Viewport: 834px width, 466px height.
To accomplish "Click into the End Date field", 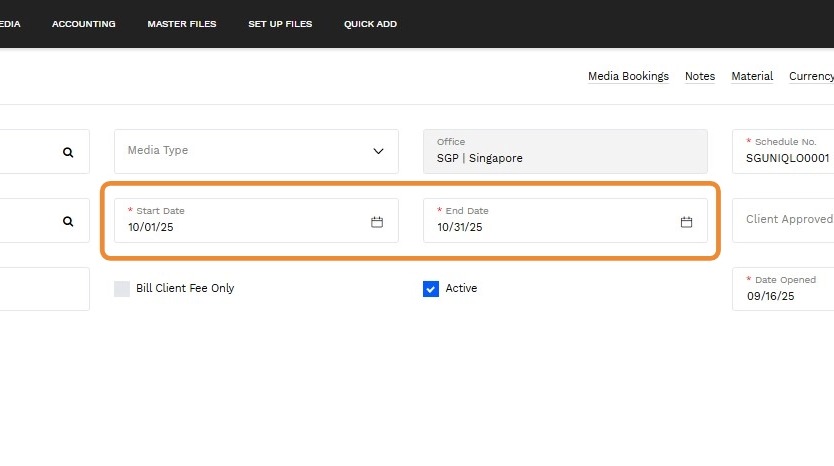I will click(x=550, y=227).
